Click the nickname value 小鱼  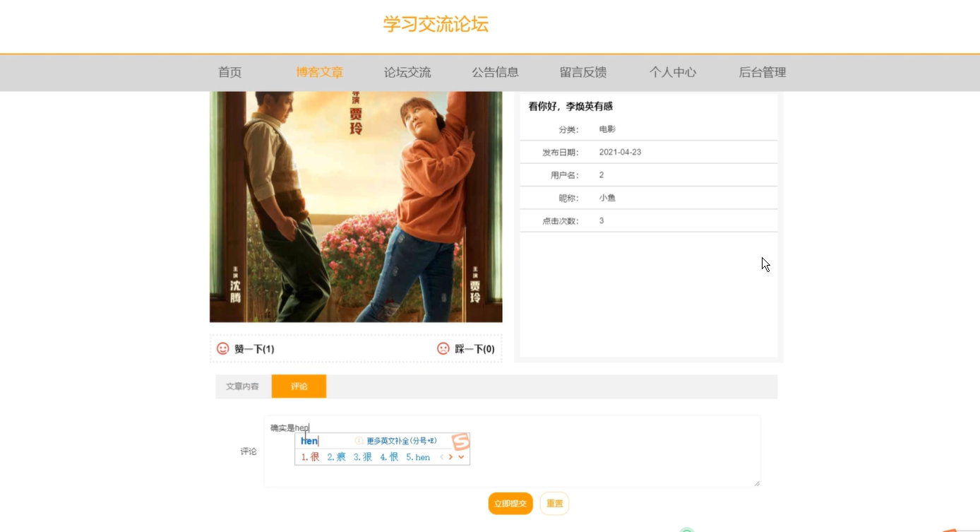click(x=607, y=198)
